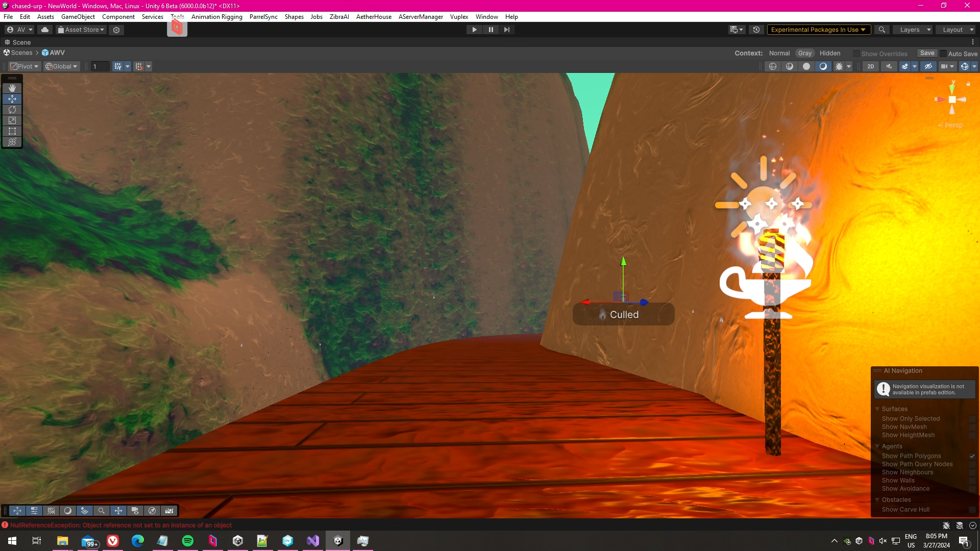Viewport: 980px width, 551px height.
Task: Open the global search magnifier
Action: (881, 30)
